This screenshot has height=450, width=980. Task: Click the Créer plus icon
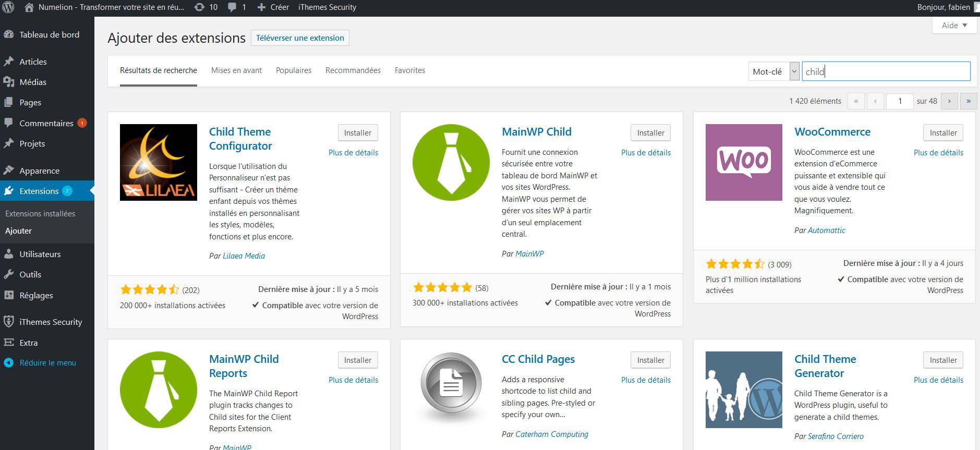(262, 7)
